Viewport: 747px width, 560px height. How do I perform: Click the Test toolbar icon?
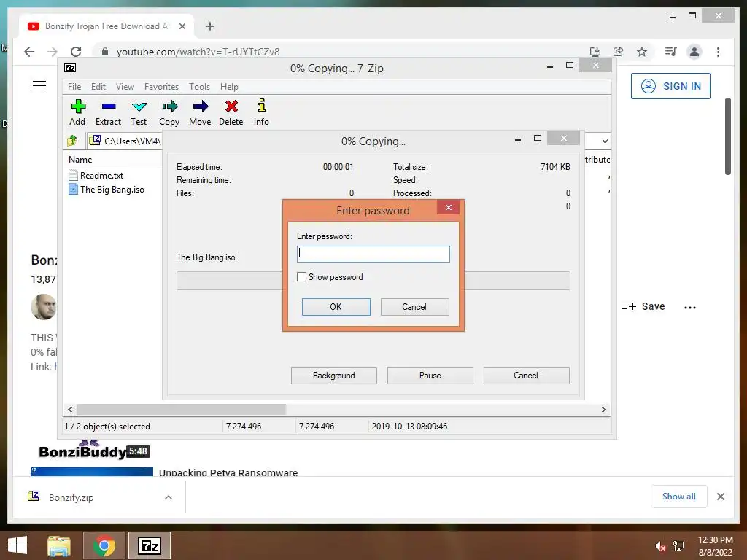pos(139,112)
